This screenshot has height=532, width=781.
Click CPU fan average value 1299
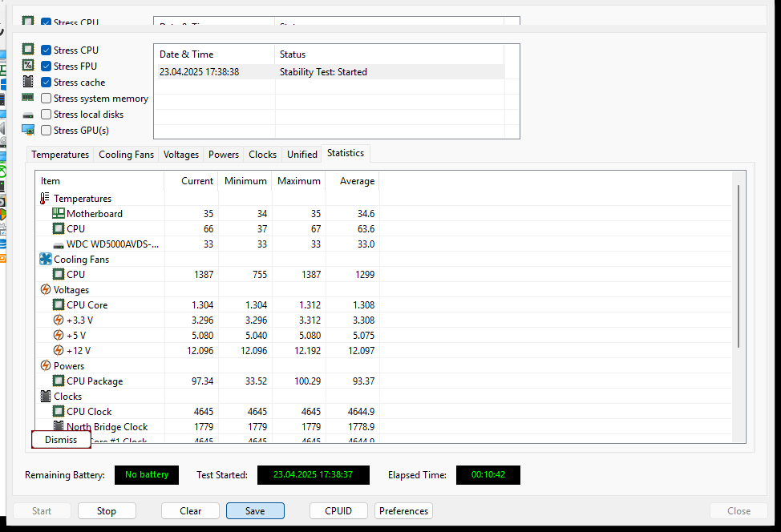[365, 275]
